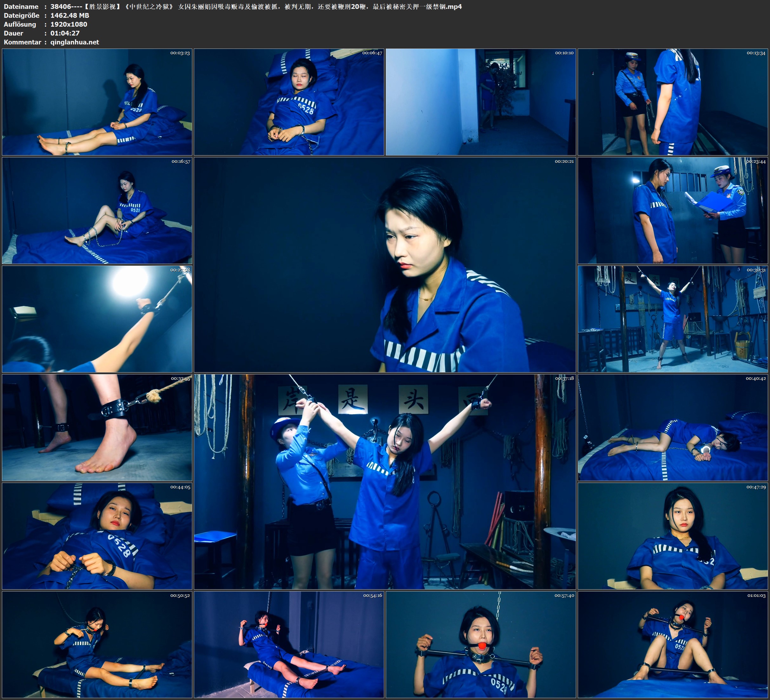
Task: Open the last thumbnail at 01:01:03
Action: [x=672, y=644]
